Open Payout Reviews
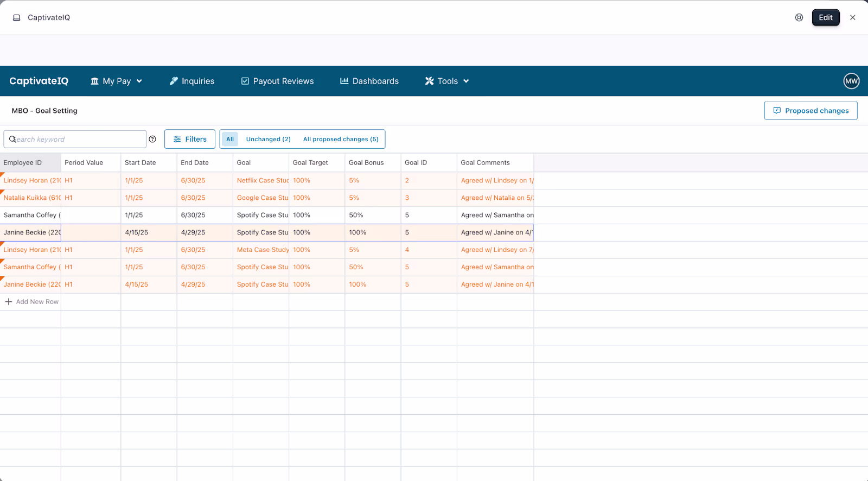This screenshot has width=868, height=481. point(277,81)
